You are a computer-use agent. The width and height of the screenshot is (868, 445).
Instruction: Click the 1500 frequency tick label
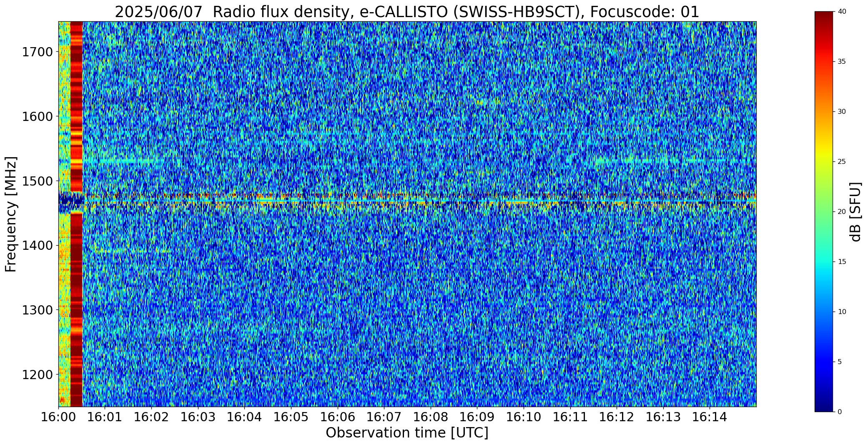pyautogui.click(x=37, y=181)
